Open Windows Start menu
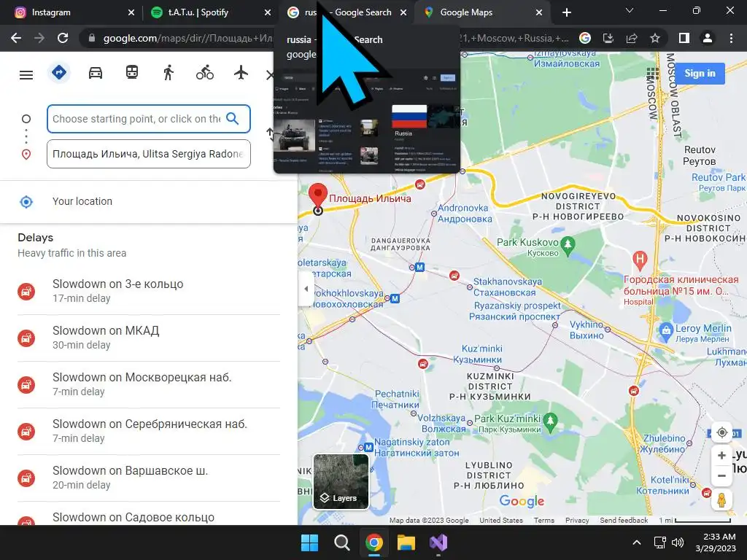The image size is (747, 560). click(x=309, y=542)
